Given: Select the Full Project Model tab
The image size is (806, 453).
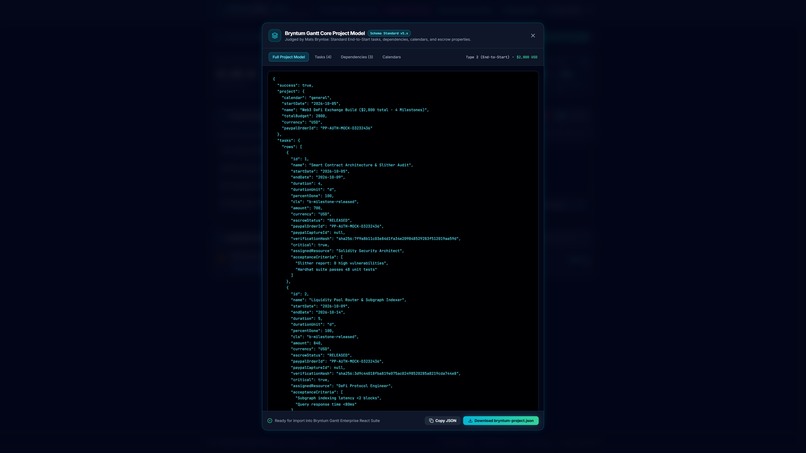Looking at the screenshot, I should [288, 57].
